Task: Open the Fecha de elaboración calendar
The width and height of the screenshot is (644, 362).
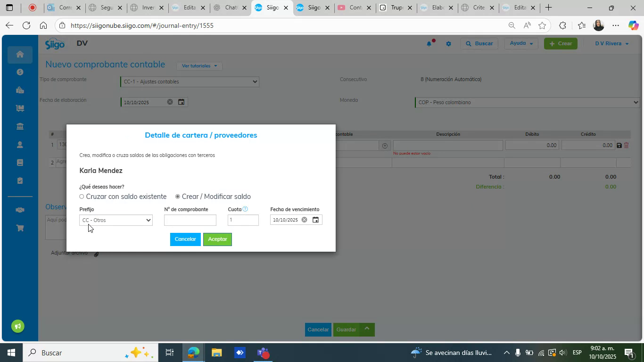Action: 181,102
